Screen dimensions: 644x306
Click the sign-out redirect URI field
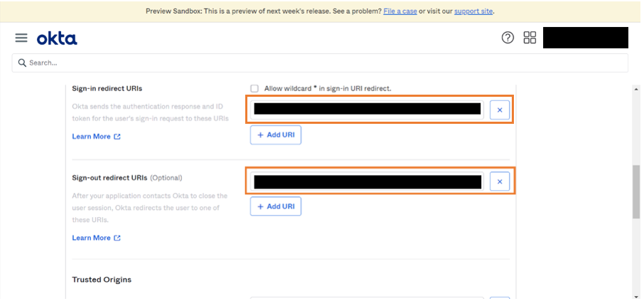367,182
